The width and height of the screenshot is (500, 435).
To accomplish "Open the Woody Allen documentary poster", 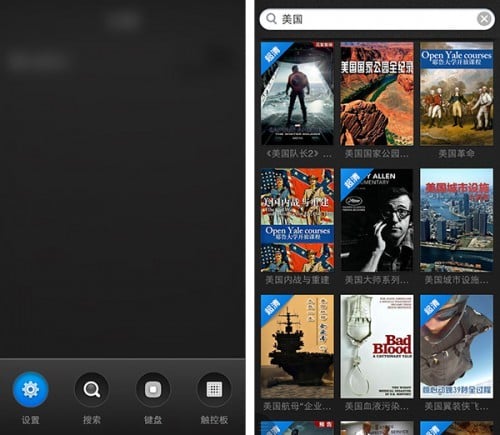I will coord(377,220).
